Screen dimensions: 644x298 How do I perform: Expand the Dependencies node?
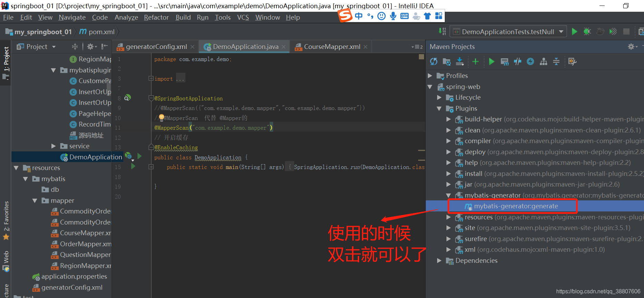[439, 260]
